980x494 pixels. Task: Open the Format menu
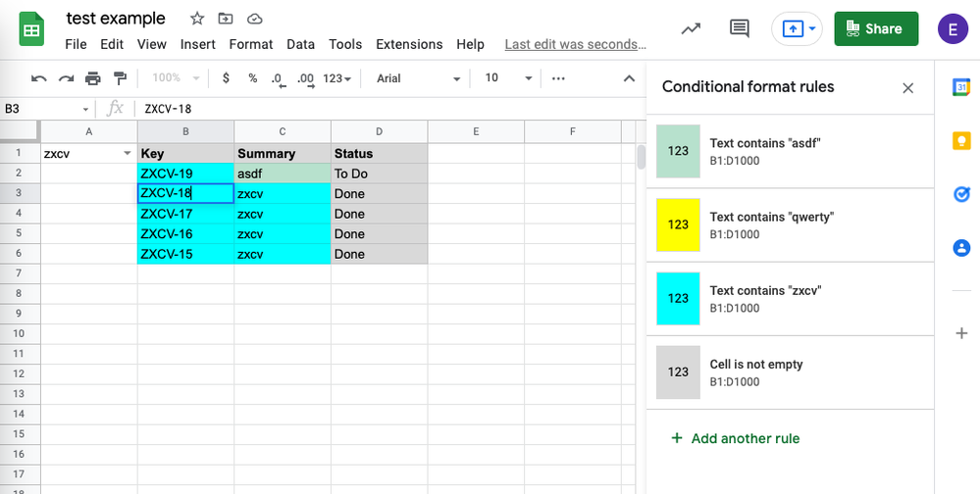tap(250, 44)
